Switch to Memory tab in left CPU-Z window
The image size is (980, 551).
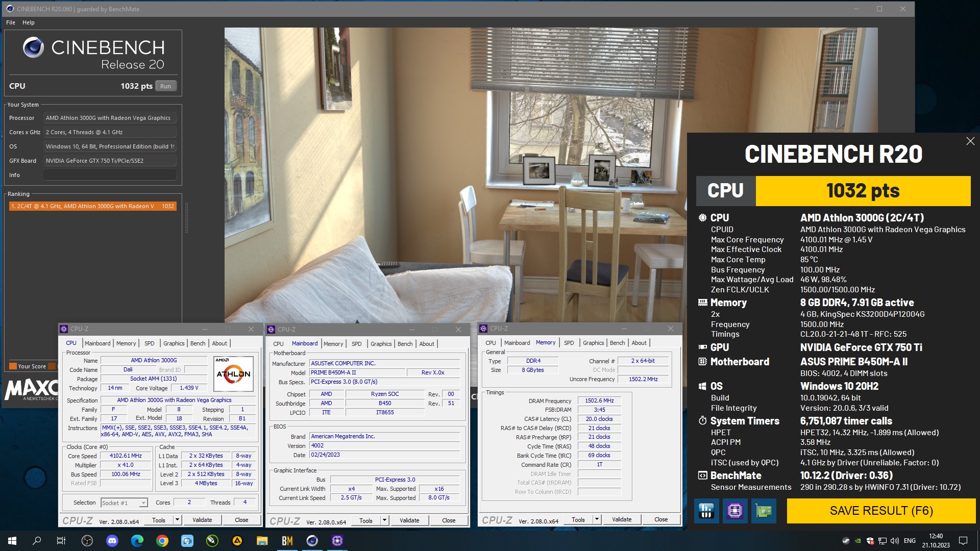[126, 343]
